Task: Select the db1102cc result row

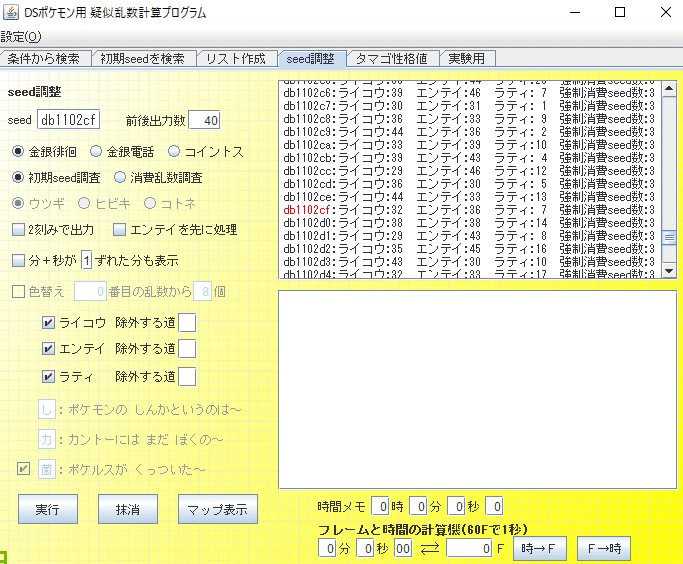Action: (x=470, y=171)
